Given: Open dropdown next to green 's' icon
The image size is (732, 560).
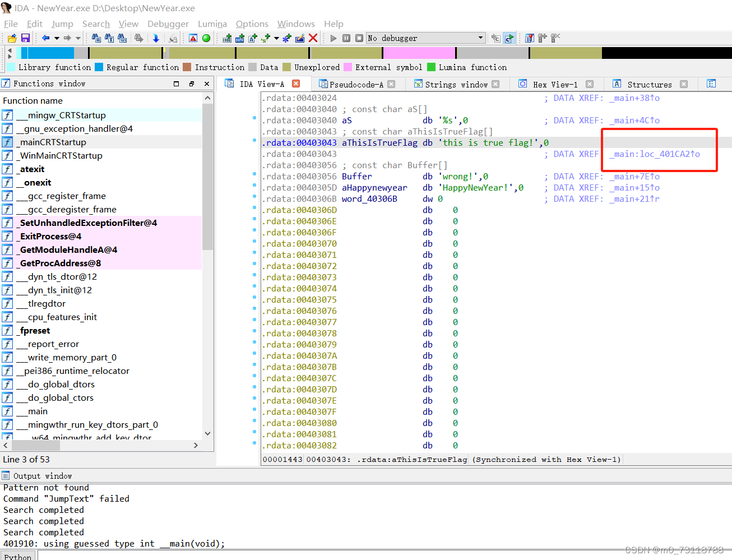Looking at the screenshot, I should click(276, 38).
